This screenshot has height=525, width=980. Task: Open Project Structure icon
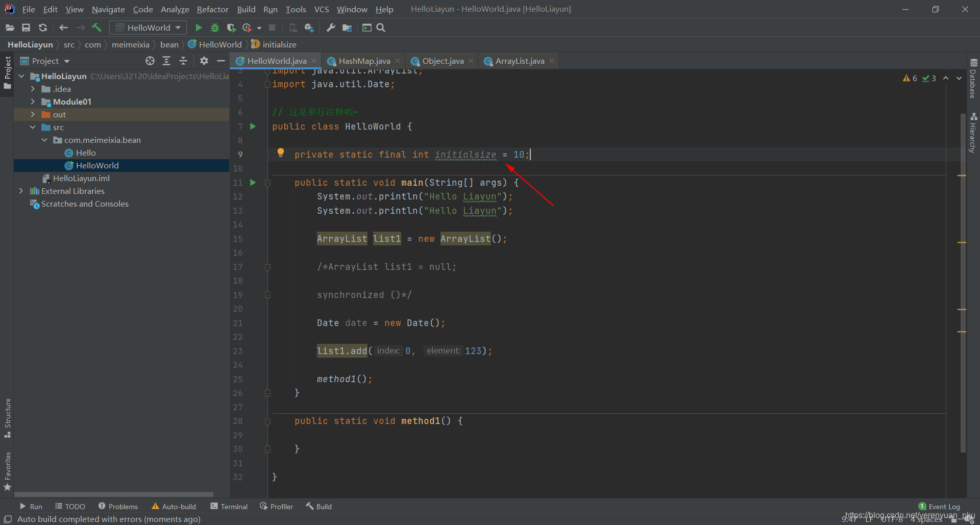347,28
